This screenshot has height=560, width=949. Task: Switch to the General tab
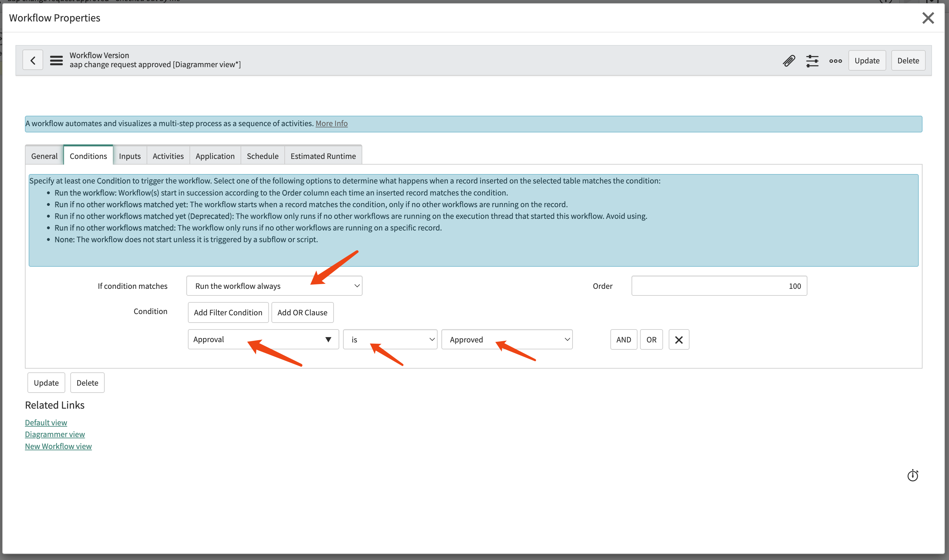(44, 156)
